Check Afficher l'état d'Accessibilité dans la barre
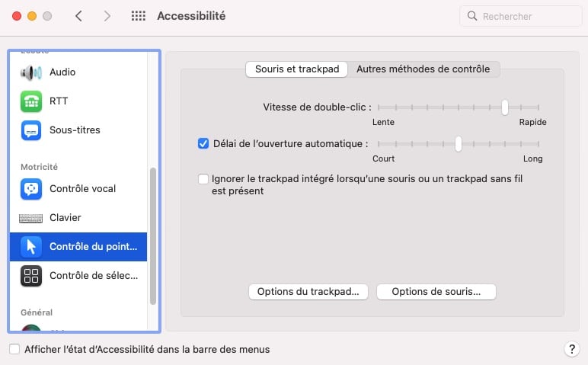The image size is (588, 365). 14,349
